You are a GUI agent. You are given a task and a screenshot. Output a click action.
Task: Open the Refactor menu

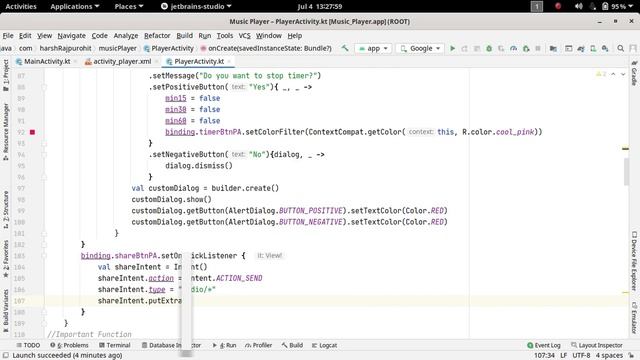(x=157, y=36)
